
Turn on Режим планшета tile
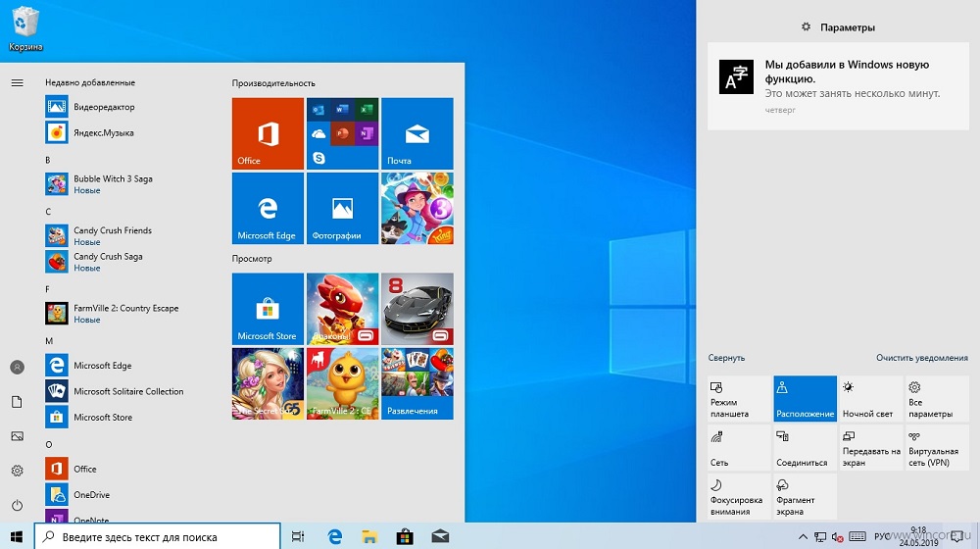(x=739, y=398)
